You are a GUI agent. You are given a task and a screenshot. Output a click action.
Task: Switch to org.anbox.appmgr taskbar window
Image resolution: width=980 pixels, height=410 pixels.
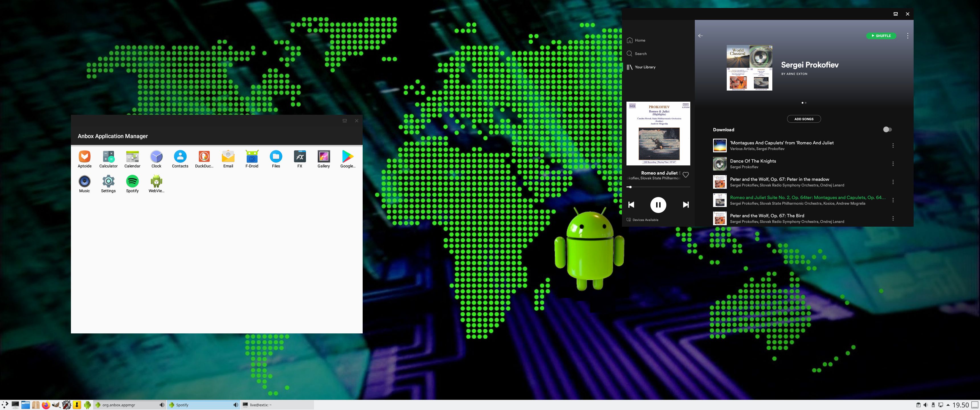coord(130,405)
